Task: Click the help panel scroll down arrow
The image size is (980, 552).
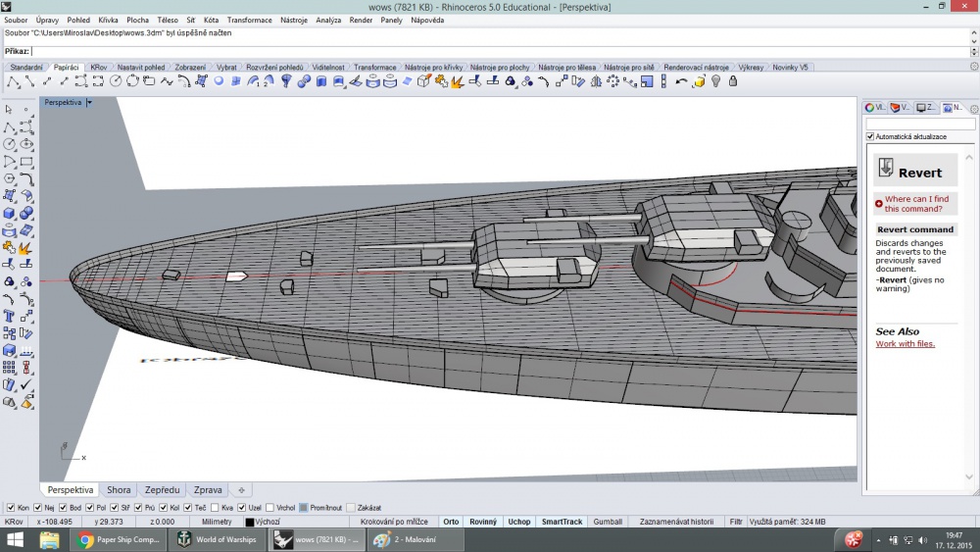Action: pyautogui.click(x=969, y=477)
